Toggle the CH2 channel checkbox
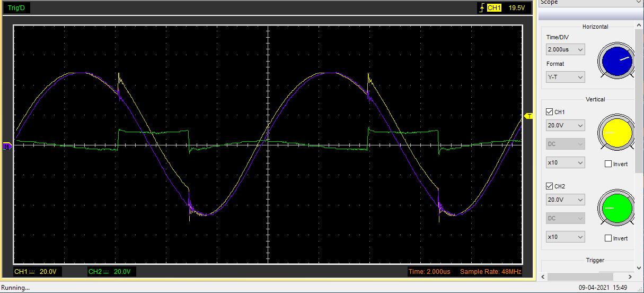The width and height of the screenshot is (644, 293). [549, 186]
